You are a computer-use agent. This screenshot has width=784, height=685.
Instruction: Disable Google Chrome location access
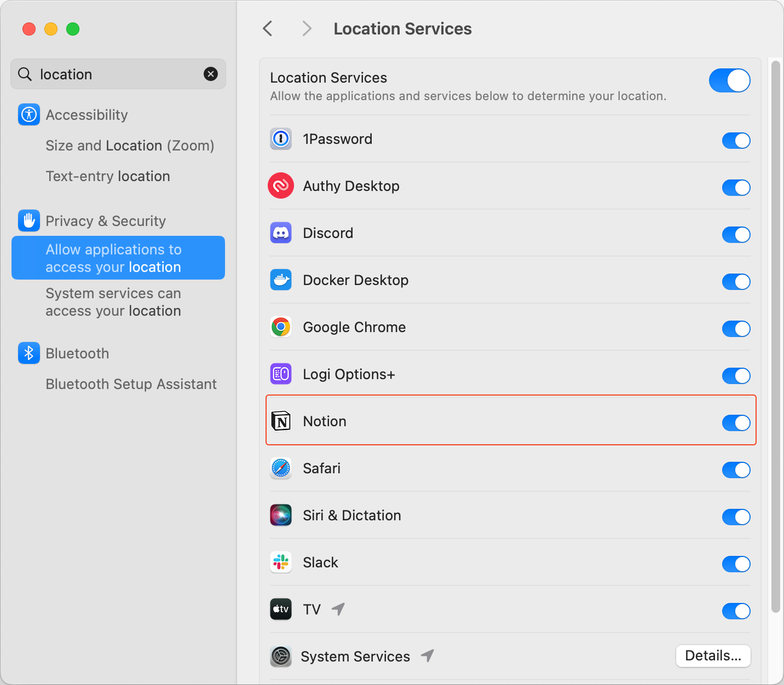pyautogui.click(x=736, y=329)
